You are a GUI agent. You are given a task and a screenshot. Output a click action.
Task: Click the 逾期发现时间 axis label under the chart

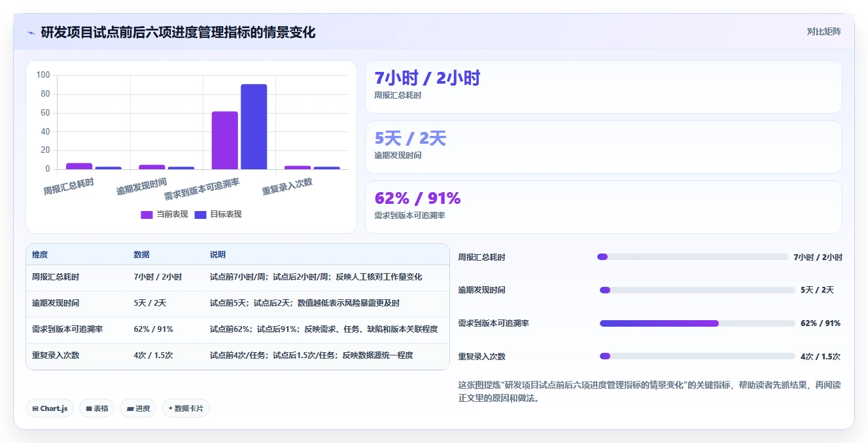click(141, 186)
